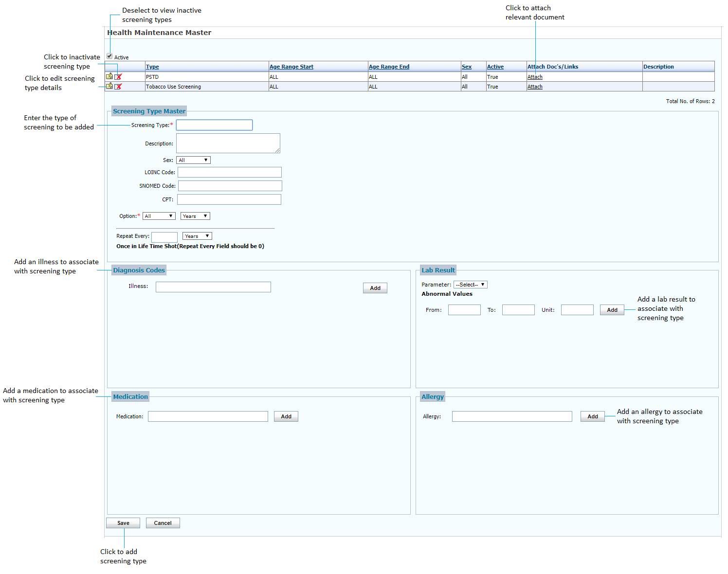Viewport: 728px width, 574px height.
Task: Click Add in Lab Result section
Action: 612,310
